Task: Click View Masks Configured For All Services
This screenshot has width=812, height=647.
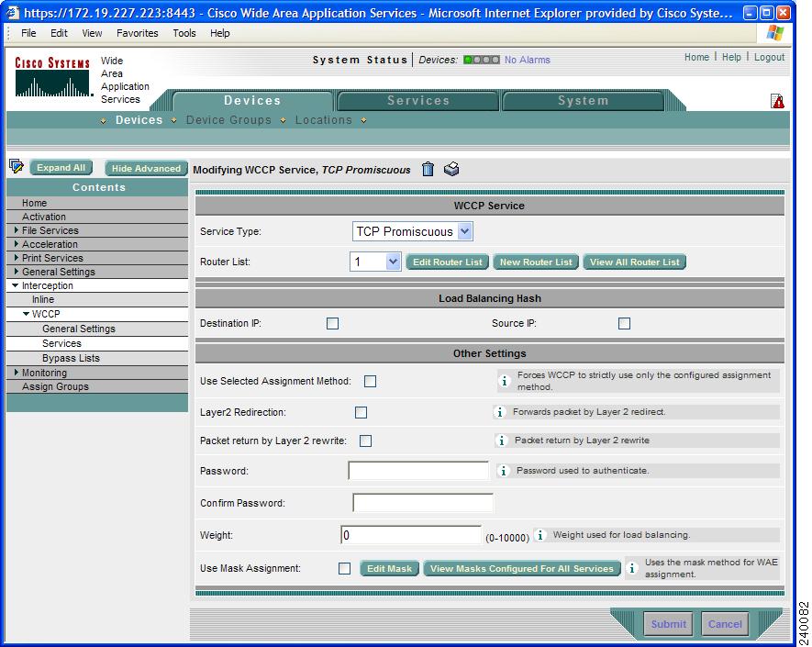Action: pyautogui.click(x=521, y=569)
